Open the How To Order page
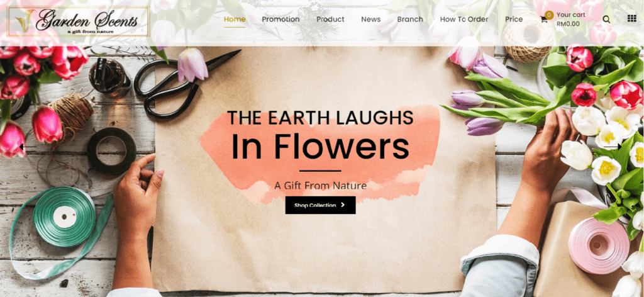This screenshot has width=644, height=297. tap(464, 20)
